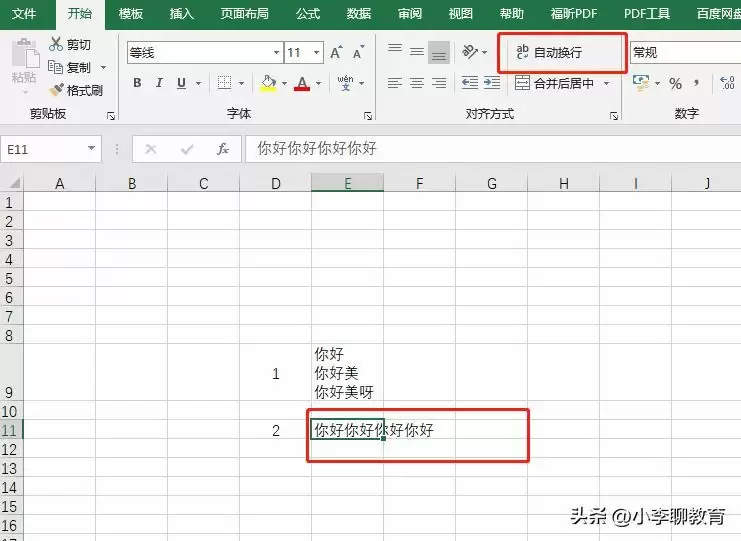Switch to the 插入 Insert tab
This screenshot has height=541, width=741.
(x=182, y=13)
